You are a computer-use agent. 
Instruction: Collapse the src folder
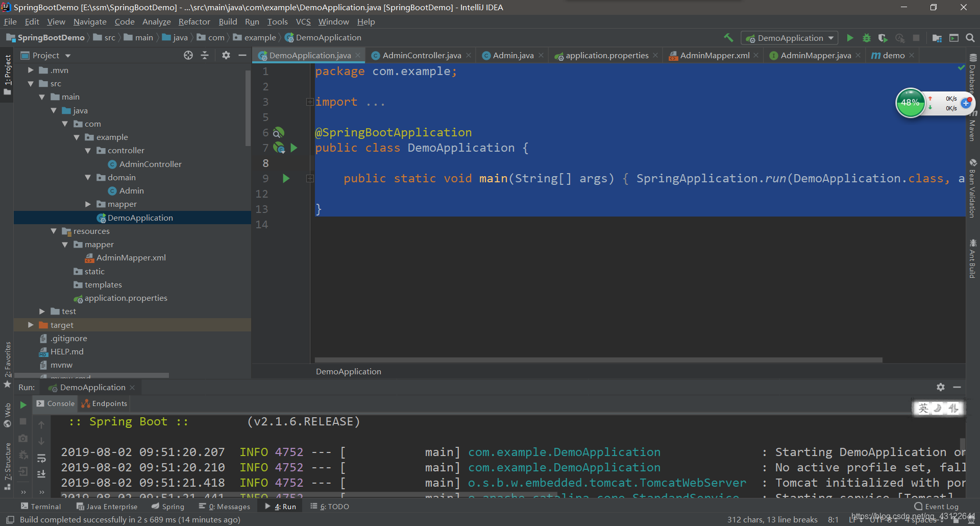(x=31, y=83)
